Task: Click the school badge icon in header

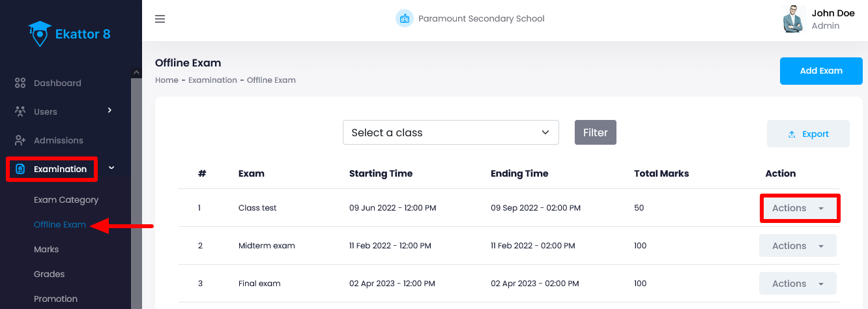Action: pyautogui.click(x=405, y=18)
